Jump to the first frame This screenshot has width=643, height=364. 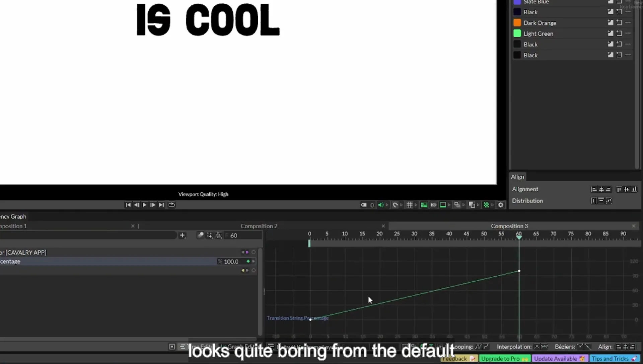point(128,205)
